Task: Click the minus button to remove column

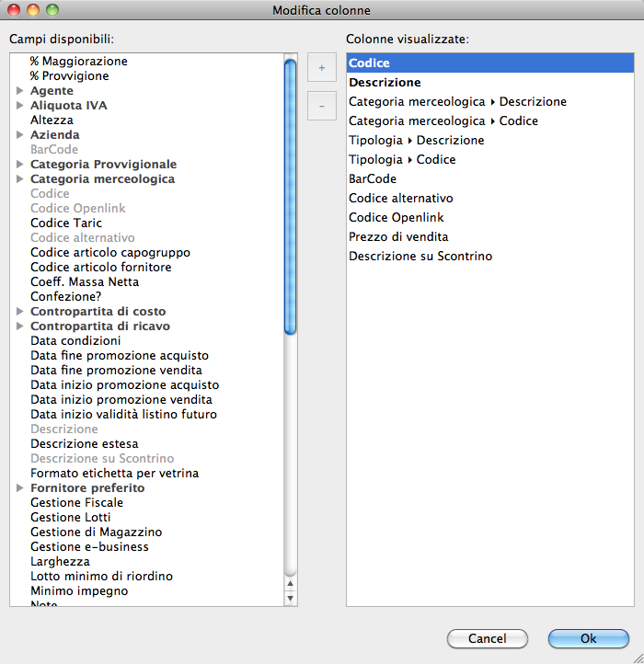Action: coord(321,106)
